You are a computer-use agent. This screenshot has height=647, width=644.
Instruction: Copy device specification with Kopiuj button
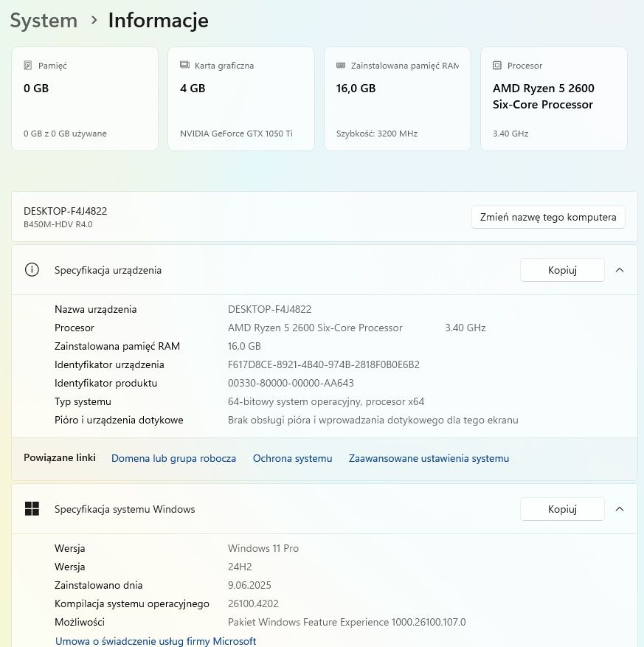point(562,270)
